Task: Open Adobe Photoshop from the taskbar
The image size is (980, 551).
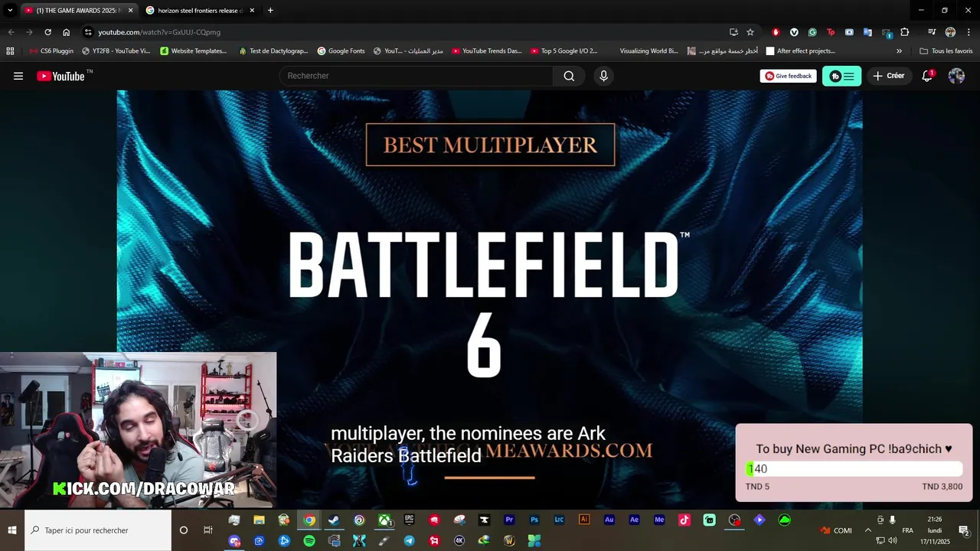Action: (x=534, y=520)
